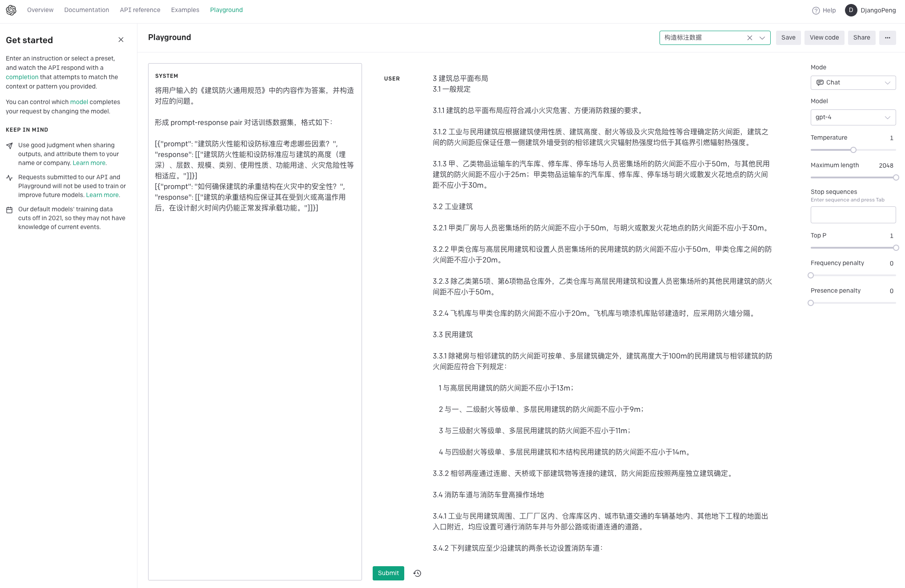The image size is (905, 588).
Task: Open the Model gpt-4 dropdown
Action: [853, 117]
